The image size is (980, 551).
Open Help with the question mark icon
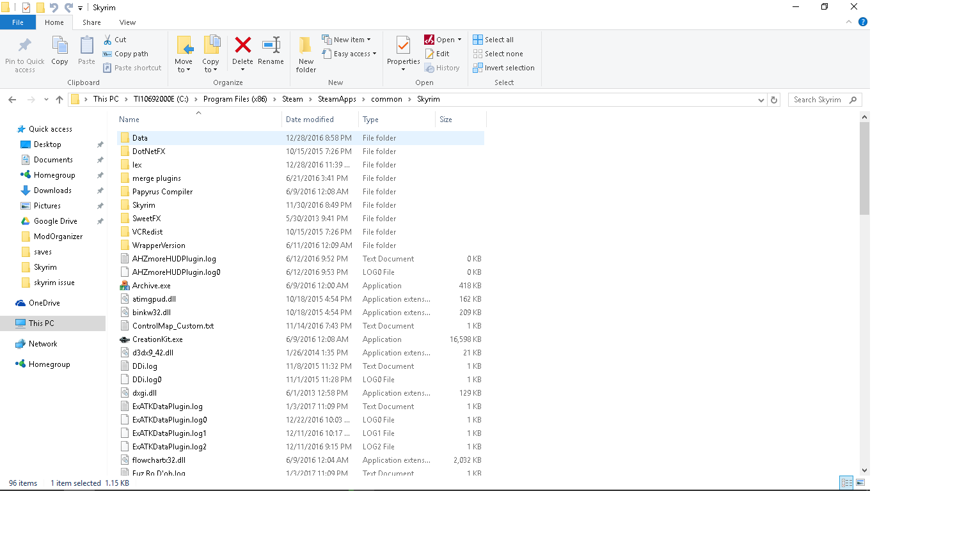[x=863, y=22]
